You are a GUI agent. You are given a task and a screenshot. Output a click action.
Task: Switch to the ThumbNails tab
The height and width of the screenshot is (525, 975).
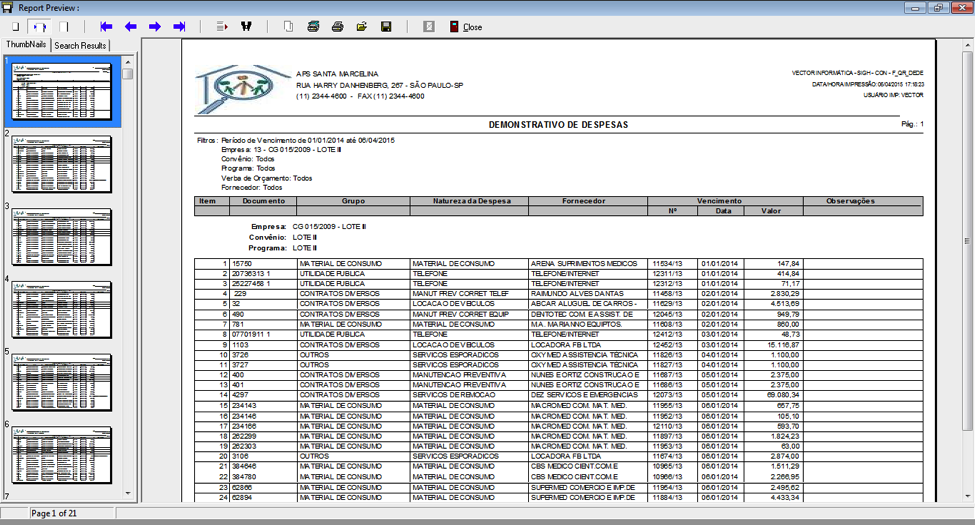(x=26, y=45)
